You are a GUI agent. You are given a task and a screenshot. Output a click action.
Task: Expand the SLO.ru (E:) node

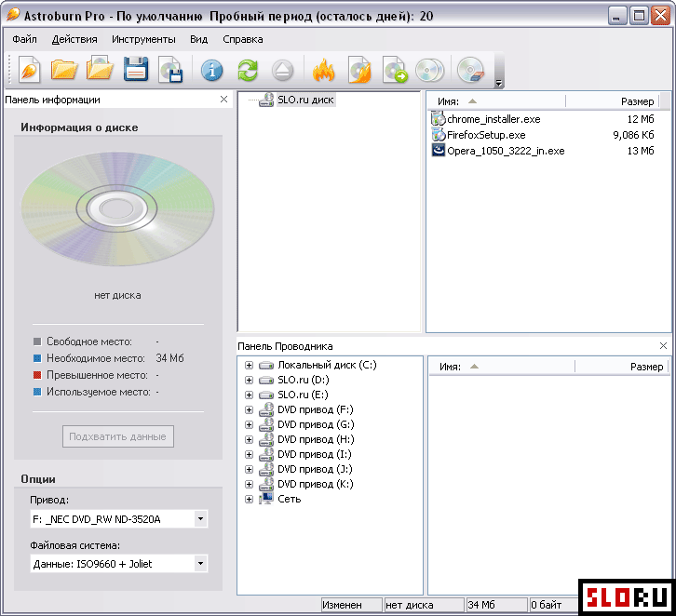249,395
